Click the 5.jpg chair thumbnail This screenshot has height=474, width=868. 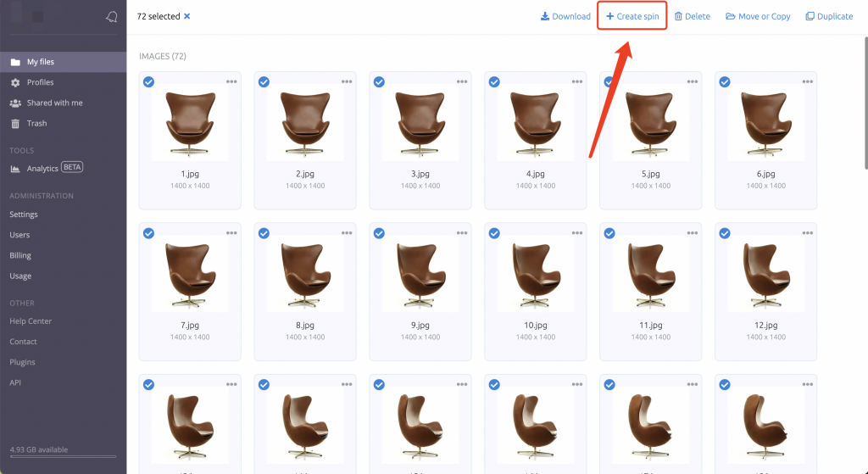click(x=650, y=123)
